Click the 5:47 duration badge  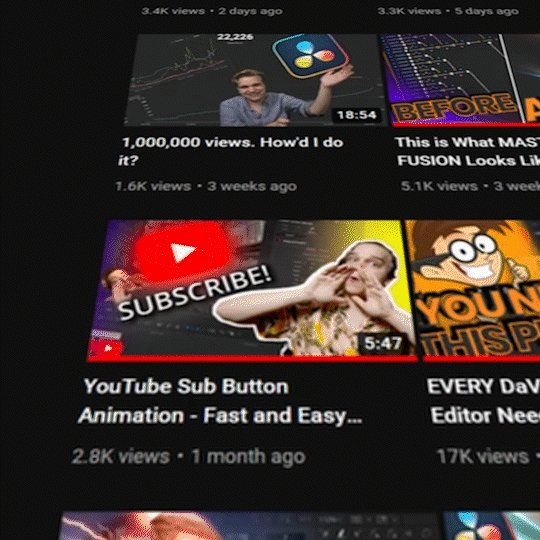pos(383,343)
